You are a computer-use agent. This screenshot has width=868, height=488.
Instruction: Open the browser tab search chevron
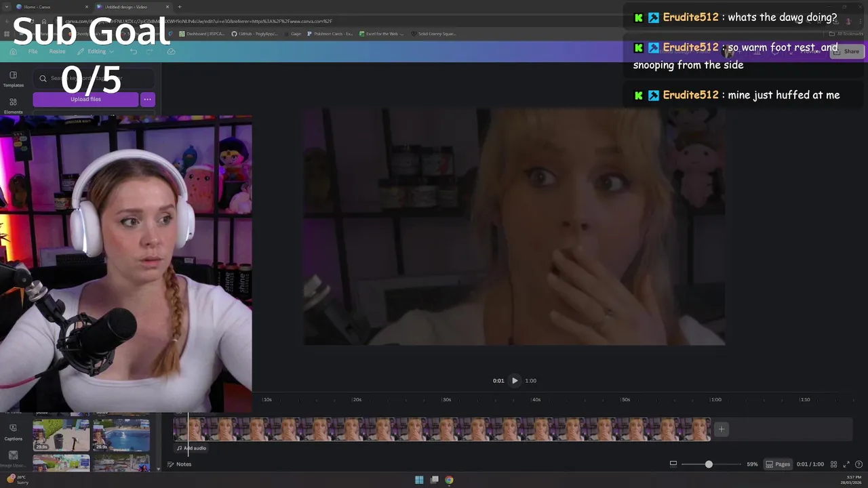click(x=6, y=7)
